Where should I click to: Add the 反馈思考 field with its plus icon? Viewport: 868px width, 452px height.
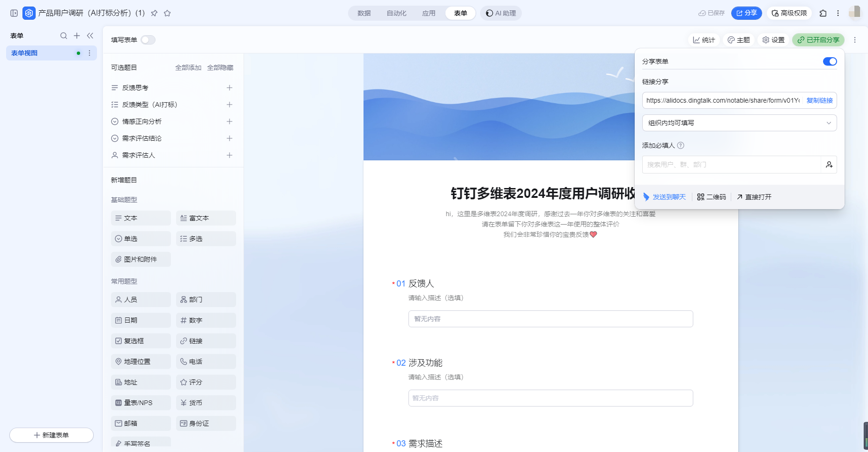pos(230,88)
